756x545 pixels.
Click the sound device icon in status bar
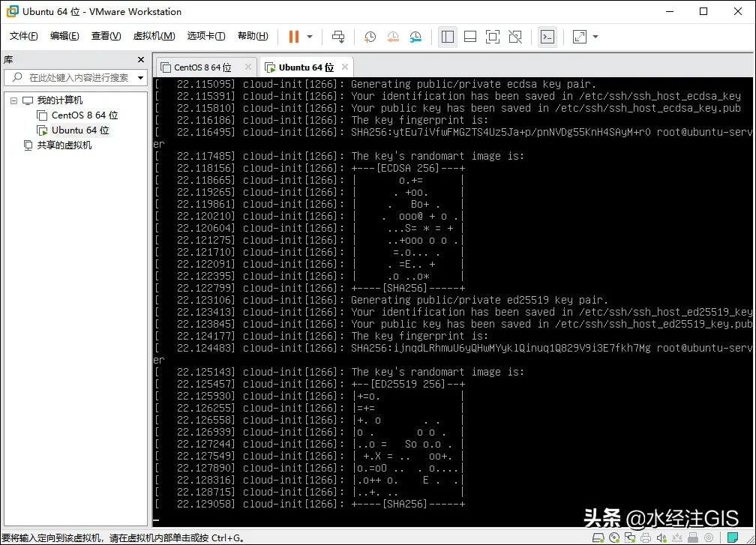(661, 537)
